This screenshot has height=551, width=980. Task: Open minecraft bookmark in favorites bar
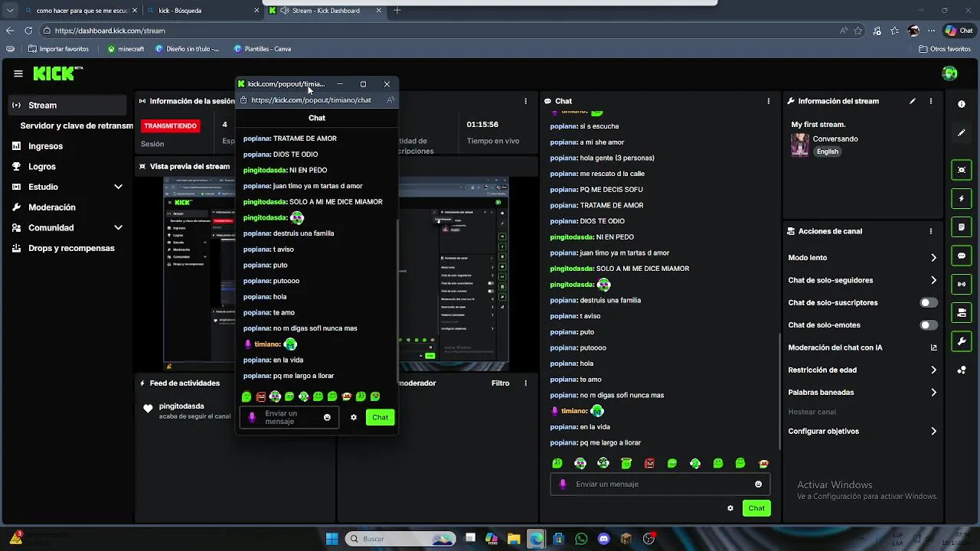126,49
